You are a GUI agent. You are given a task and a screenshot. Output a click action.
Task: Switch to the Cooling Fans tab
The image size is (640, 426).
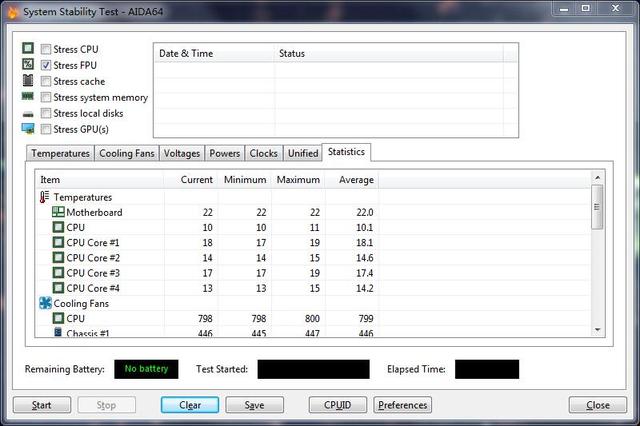(127, 153)
